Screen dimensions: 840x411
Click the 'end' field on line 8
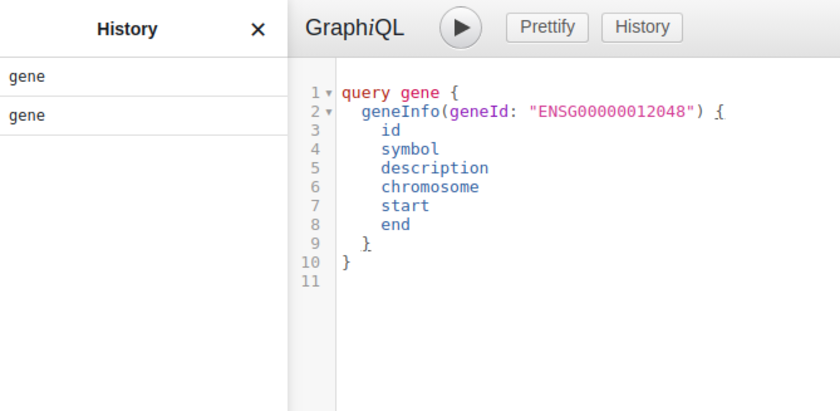click(395, 225)
